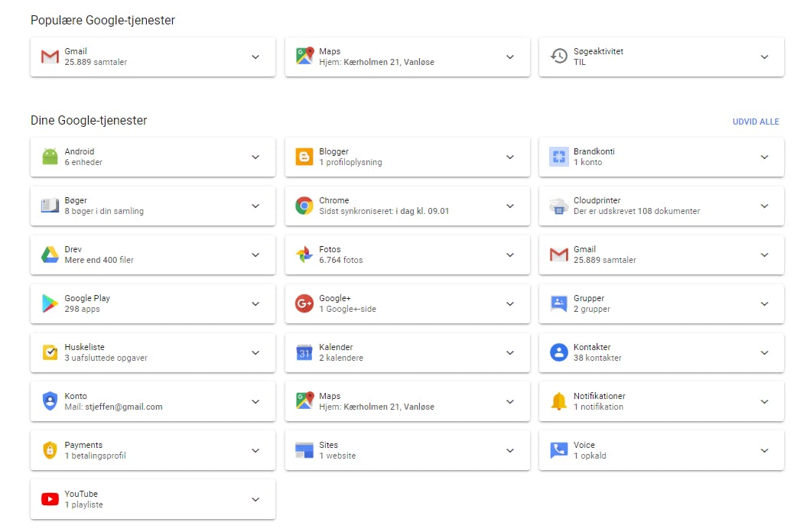Screen dimensions: 810x532
Task: Click the Konto shield icon
Action: pyautogui.click(x=50, y=401)
